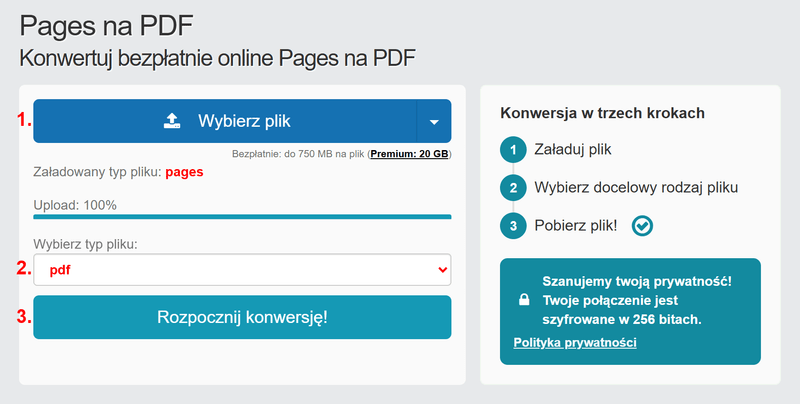Open the dropdown arrow beside Wybierz plik
Image resolution: width=800 pixels, height=404 pixels.
tap(434, 121)
